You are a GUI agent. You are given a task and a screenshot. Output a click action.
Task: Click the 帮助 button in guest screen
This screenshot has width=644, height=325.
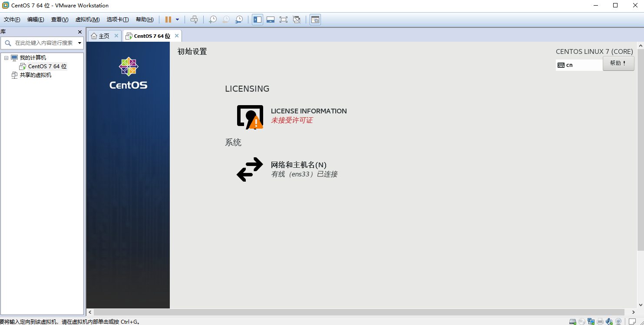pyautogui.click(x=618, y=63)
